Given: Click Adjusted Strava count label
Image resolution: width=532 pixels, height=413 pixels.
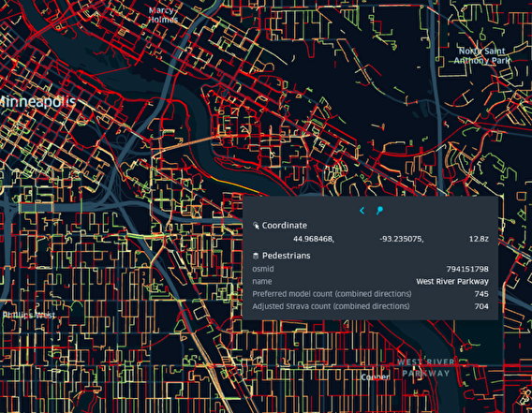Looking at the screenshot, I should click(x=331, y=306).
